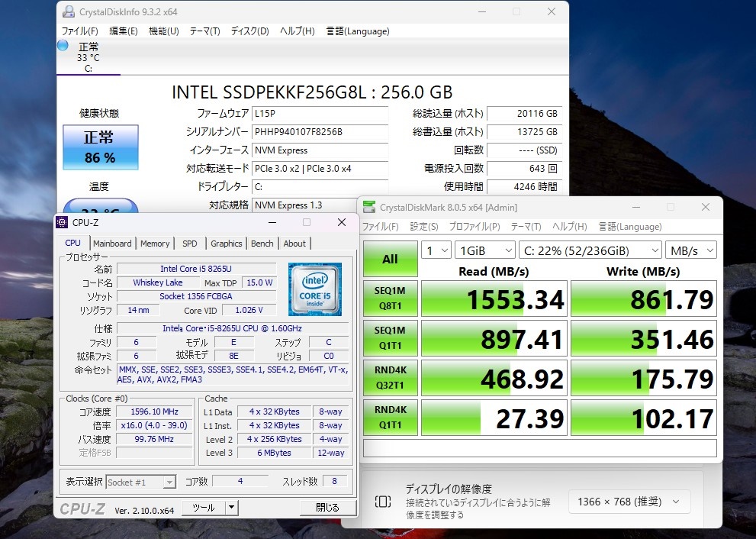
Task: Click the Intel Core i5 8265U name value
Action: (x=196, y=269)
